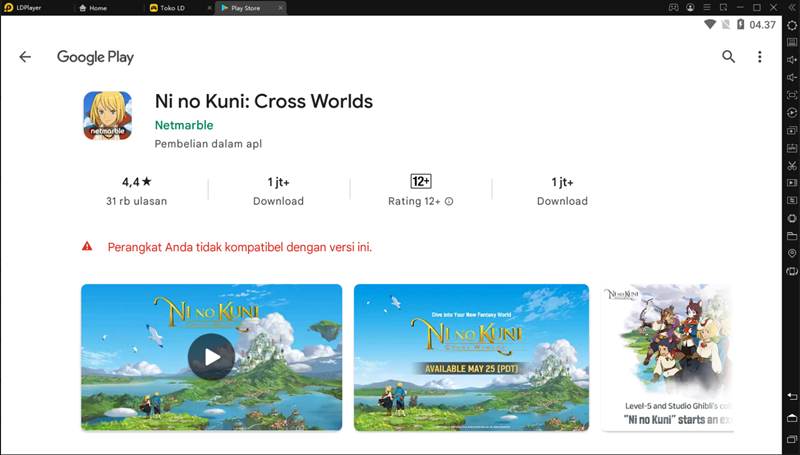Viewport: 800px width, 455px height.
Task: Click the LDPlayer logo
Action: point(8,8)
